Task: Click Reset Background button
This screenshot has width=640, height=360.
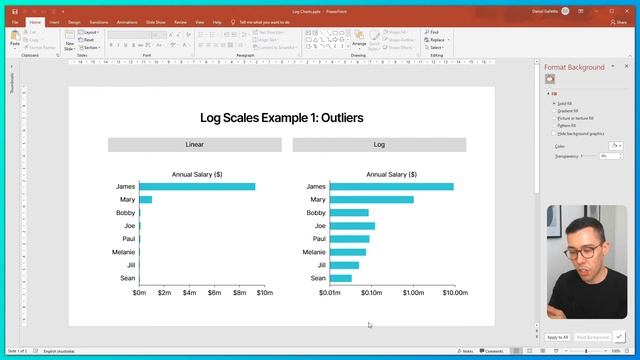Action: point(593,337)
